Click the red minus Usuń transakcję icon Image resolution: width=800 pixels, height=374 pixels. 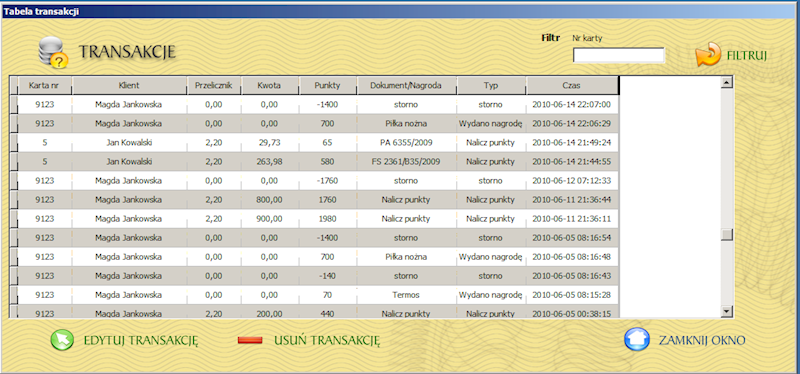(x=250, y=340)
